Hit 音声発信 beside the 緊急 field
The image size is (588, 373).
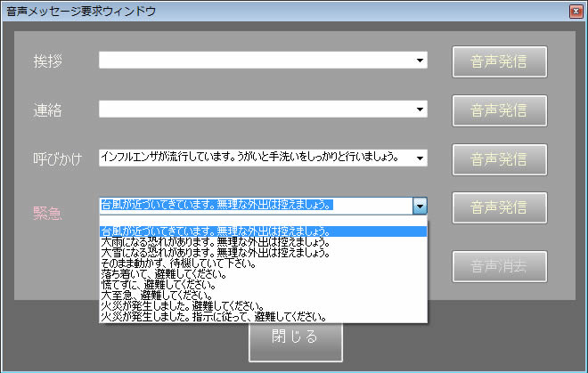click(x=498, y=207)
